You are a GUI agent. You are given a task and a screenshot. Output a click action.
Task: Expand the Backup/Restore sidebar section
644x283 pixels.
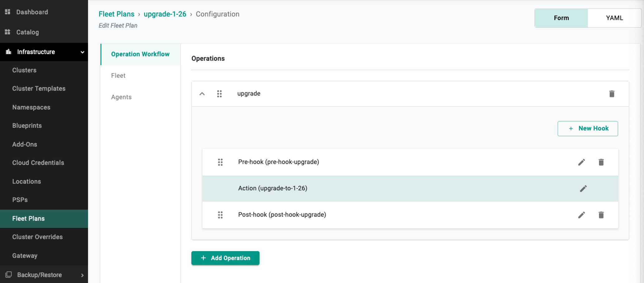(x=82, y=275)
